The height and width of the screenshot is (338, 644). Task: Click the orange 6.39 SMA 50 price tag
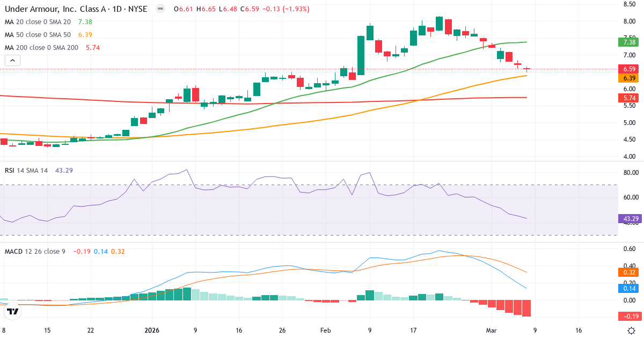pyautogui.click(x=627, y=78)
